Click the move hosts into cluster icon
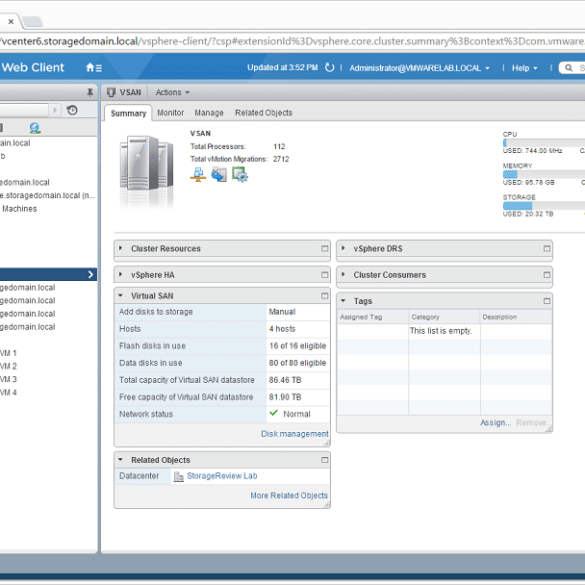585x585 pixels. coord(219,174)
